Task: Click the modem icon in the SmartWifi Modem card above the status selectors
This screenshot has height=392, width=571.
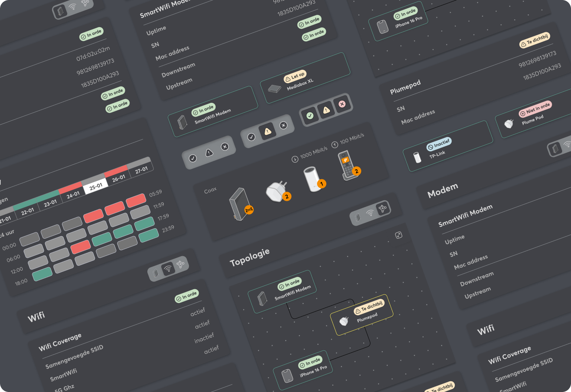Action: [x=182, y=122]
